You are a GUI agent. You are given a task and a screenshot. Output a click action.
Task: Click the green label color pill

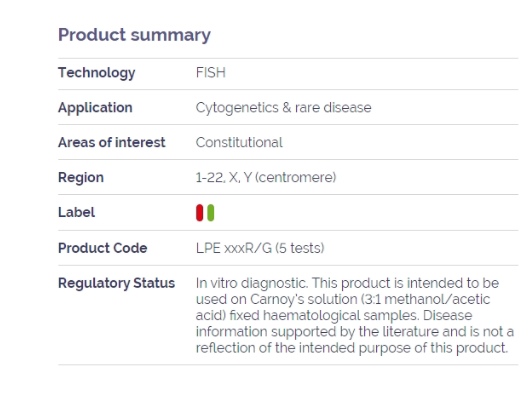pyautogui.click(x=210, y=213)
